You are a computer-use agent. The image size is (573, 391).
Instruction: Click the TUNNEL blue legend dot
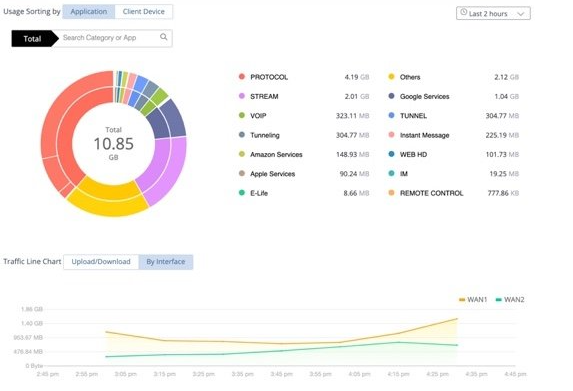coord(391,115)
